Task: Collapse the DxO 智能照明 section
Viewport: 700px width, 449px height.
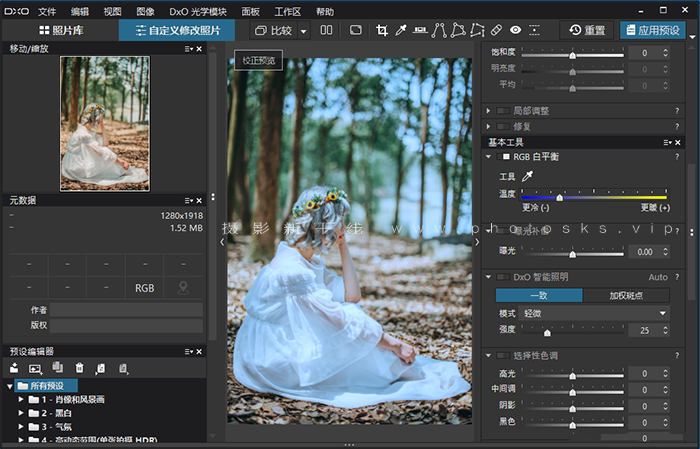Action: 488,277
